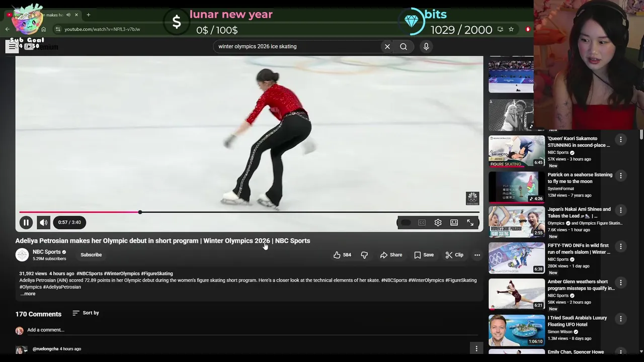
Task: Open a new browser tab
Action: (x=88, y=15)
